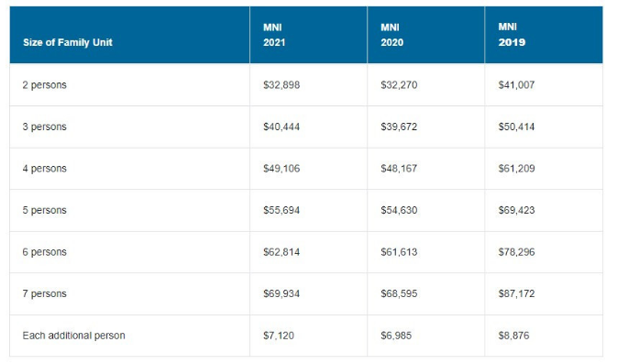617x364 pixels.
Task: Click the '2 persons' row label
Action: pos(45,85)
